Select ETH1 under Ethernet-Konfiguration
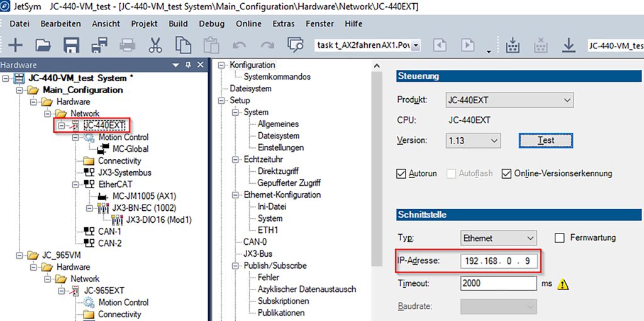The height and width of the screenshot is (321, 644). [x=267, y=230]
